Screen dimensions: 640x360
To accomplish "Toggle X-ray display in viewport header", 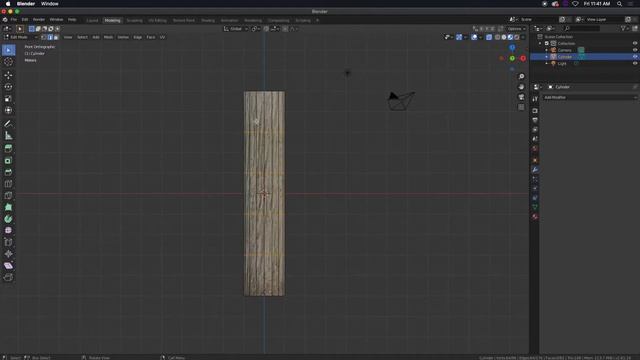I will (489, 37).
